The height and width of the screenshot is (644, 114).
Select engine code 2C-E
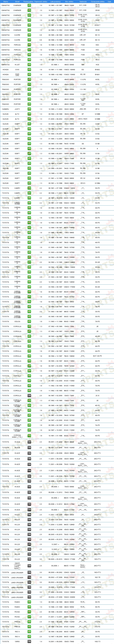click(x=97, y=395)
